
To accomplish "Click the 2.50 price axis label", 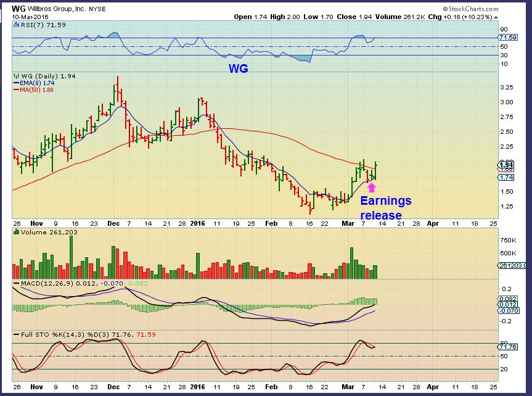I will click(x=507, y=132).
